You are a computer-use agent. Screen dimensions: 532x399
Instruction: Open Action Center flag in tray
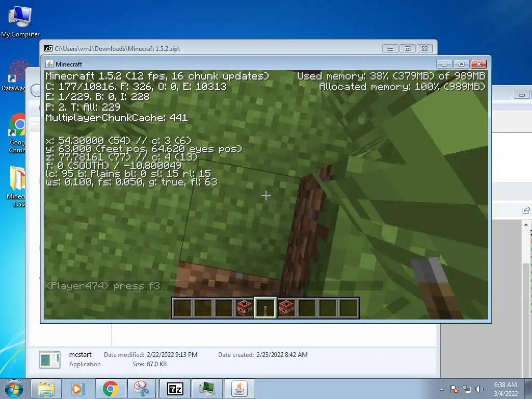coord(455,389)
